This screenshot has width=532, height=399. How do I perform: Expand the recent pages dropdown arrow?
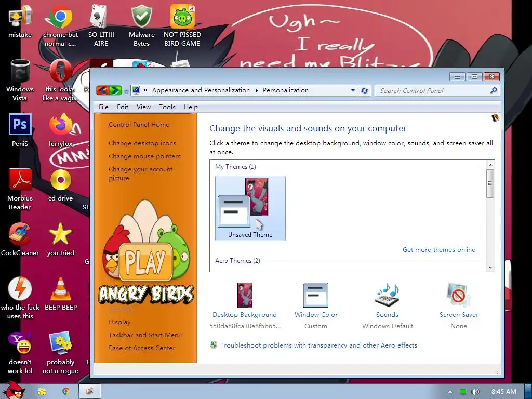point(126,91)
